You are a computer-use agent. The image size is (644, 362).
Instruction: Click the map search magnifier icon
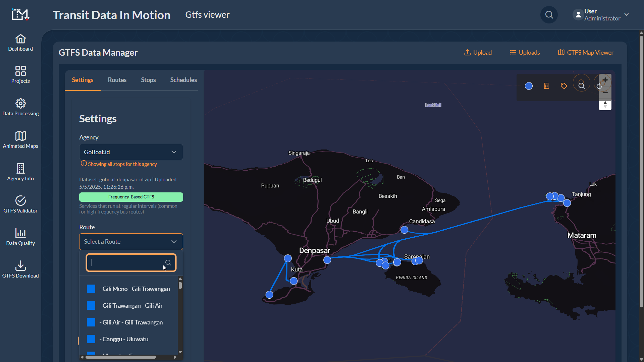point(581,86)
